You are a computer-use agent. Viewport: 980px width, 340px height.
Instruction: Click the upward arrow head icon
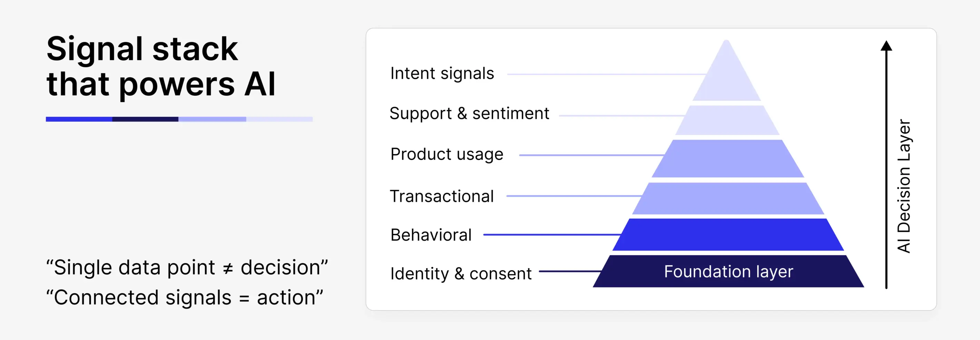coord(886,46)
